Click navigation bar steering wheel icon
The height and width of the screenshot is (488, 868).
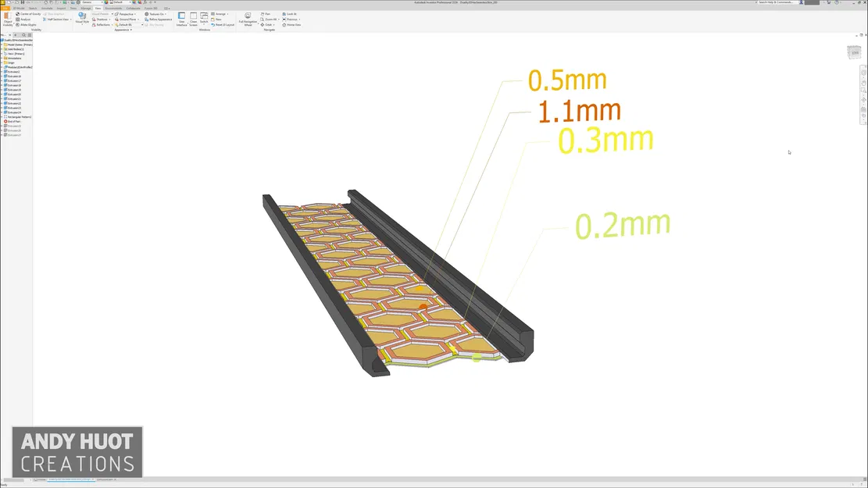point(863,73)
